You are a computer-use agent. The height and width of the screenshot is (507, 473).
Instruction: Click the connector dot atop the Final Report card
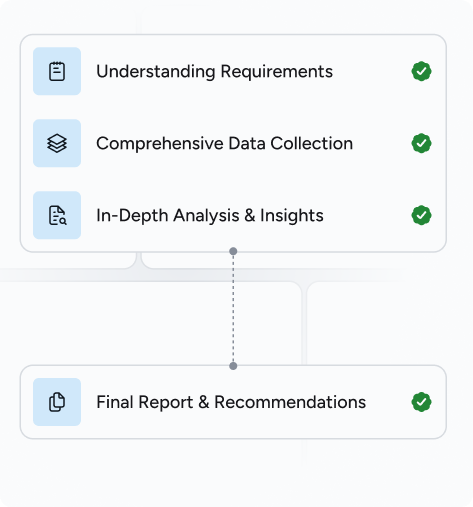(x=233, y=366)
